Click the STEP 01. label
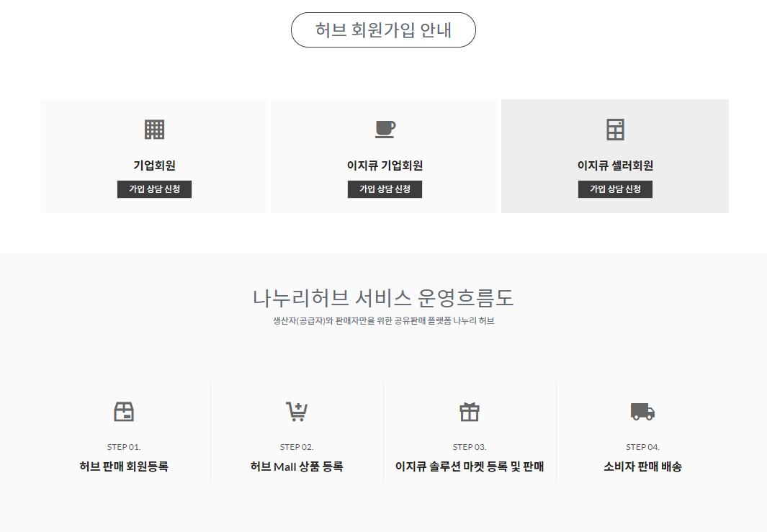Screen dimensions: 767x532 tap(124, 447)
